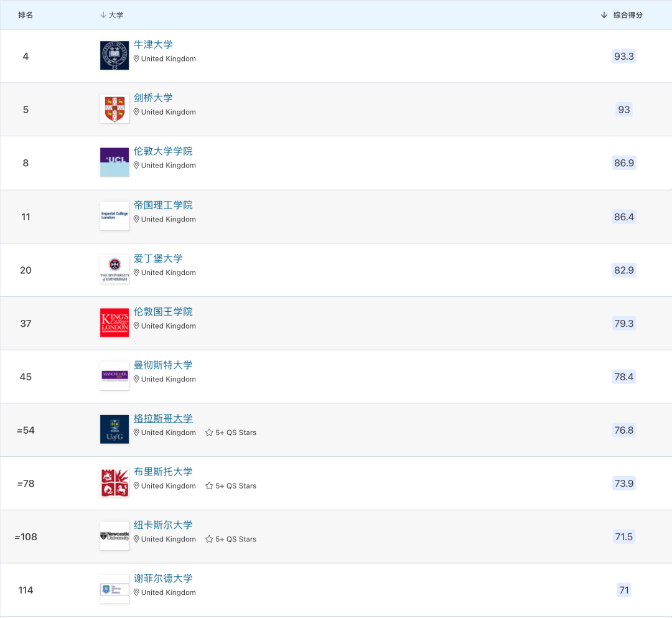Click score 86.4 for 帝国理工学院
Screen dimensions: 672x618
pos(624,217)
